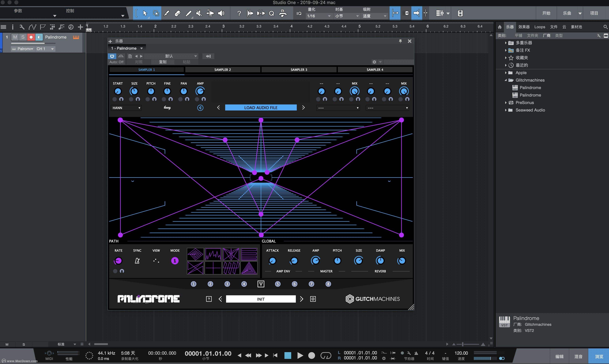Switch to SAMPLER 4 tab
This screenshot has height=364, width=609.
[x=375, y=70]
